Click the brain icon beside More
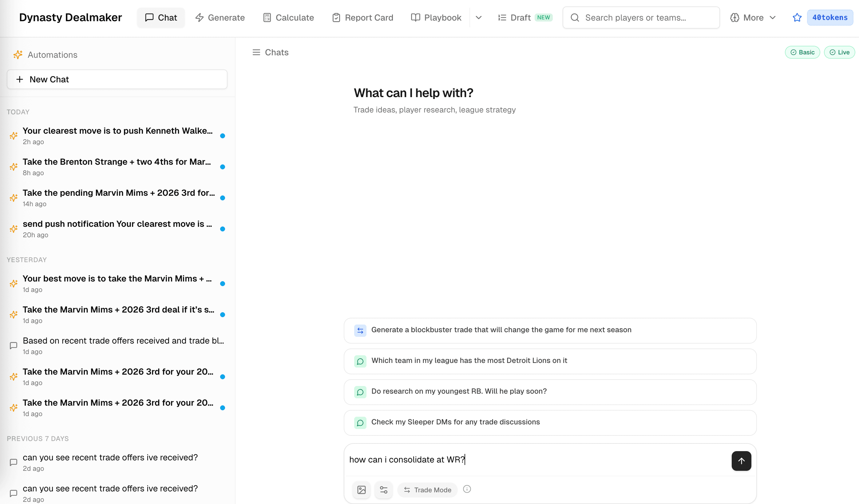The image size is (859, 504). coord(734,18)
